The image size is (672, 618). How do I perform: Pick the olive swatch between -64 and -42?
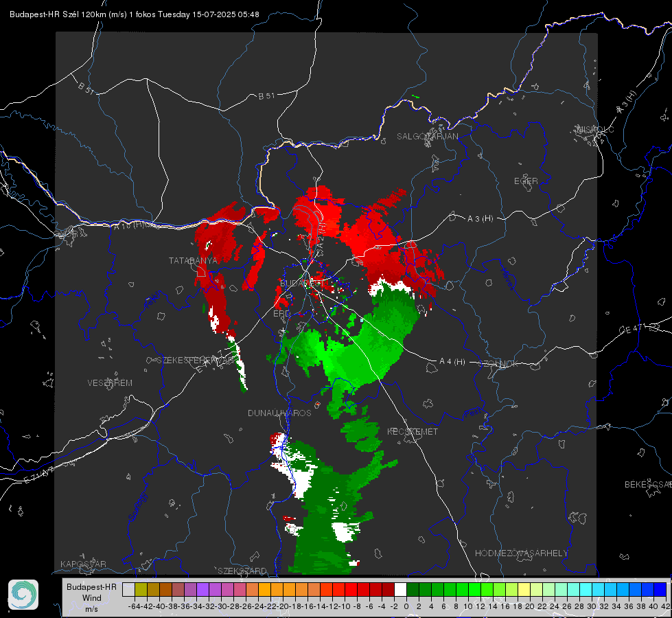(x=141, y=589)
